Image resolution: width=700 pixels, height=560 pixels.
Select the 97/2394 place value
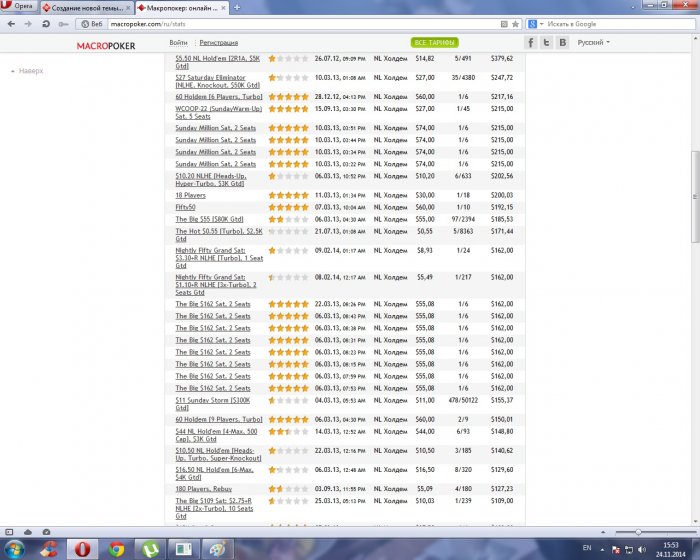[463, 219]
